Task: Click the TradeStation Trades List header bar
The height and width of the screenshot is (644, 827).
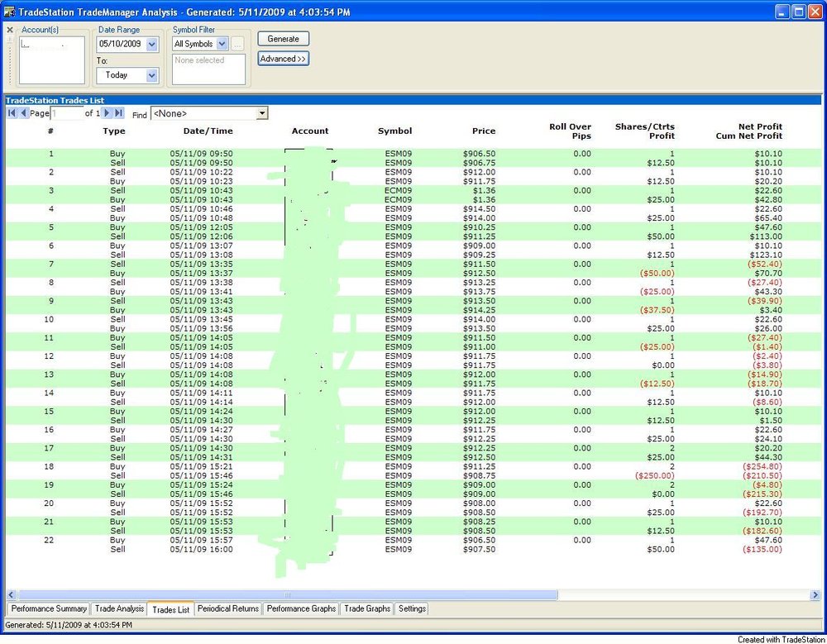Action: click(x=413, y=100)
